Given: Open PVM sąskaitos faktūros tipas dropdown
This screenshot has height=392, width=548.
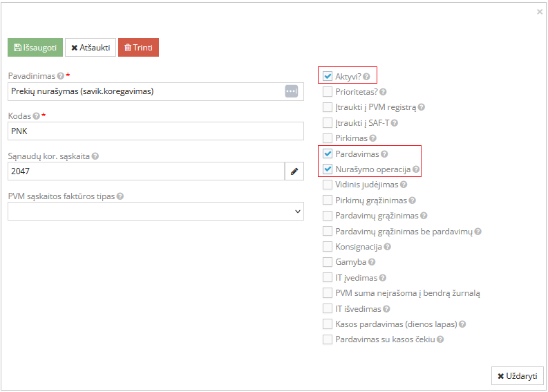Looking at the screenshot, I should tap(155, 212).
